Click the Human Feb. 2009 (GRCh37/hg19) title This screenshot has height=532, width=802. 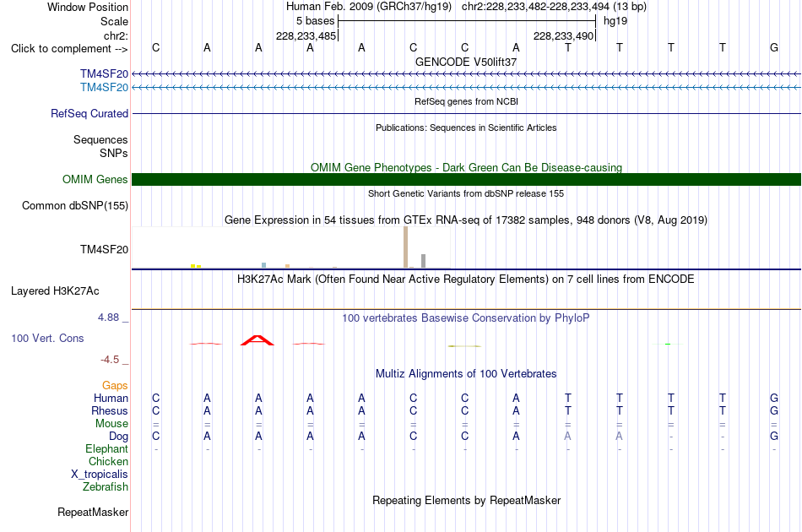click(369, 7)
